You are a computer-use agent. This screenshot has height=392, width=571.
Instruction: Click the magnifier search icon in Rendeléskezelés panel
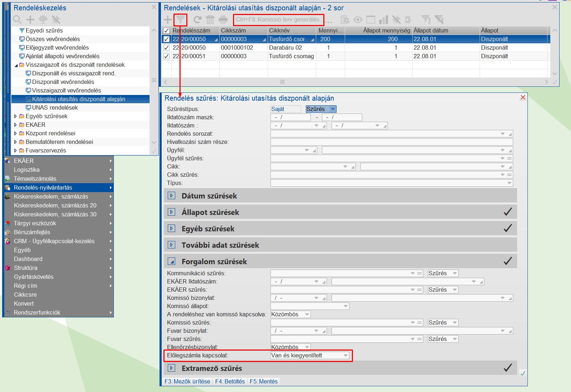click(x=17, y=20)
